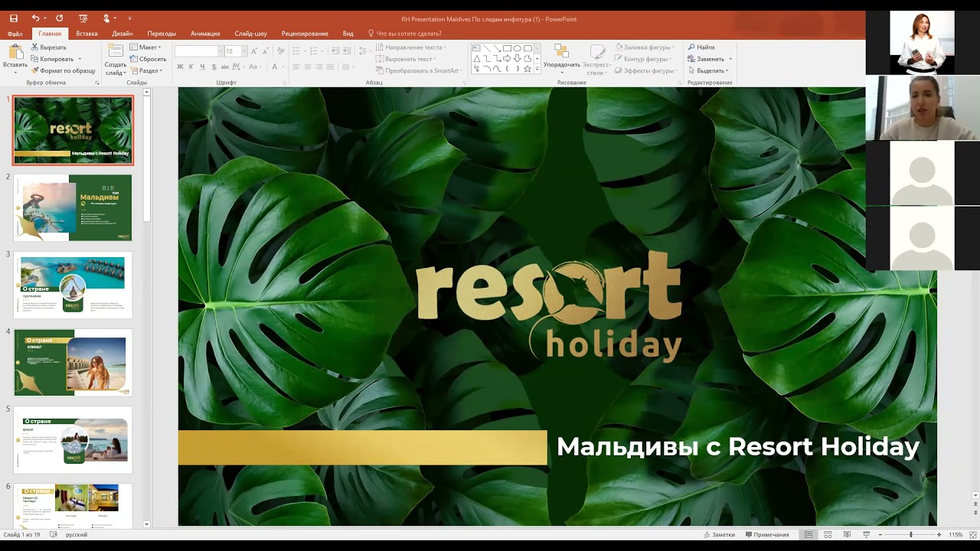Select slide 4 thumbnail
This screenshot has height=551, width=980.
(x=73, y=362)
